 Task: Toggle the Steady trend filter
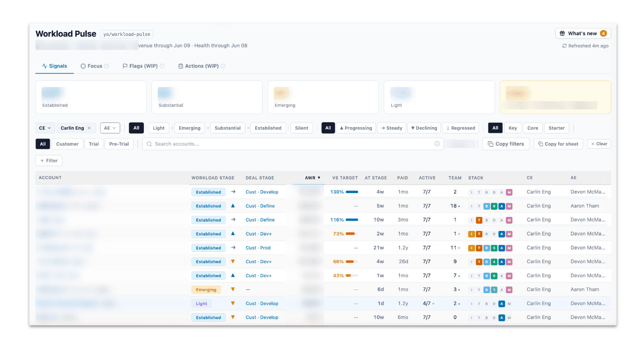pos(392,128)
